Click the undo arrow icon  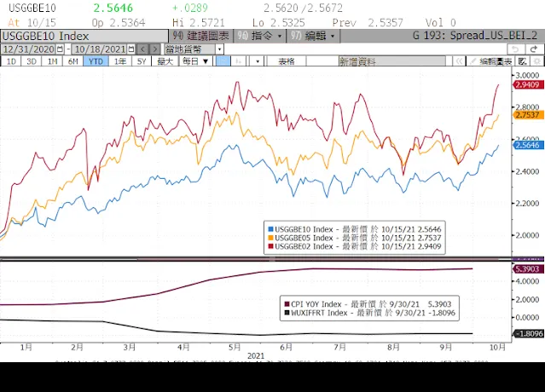(515, 49)
